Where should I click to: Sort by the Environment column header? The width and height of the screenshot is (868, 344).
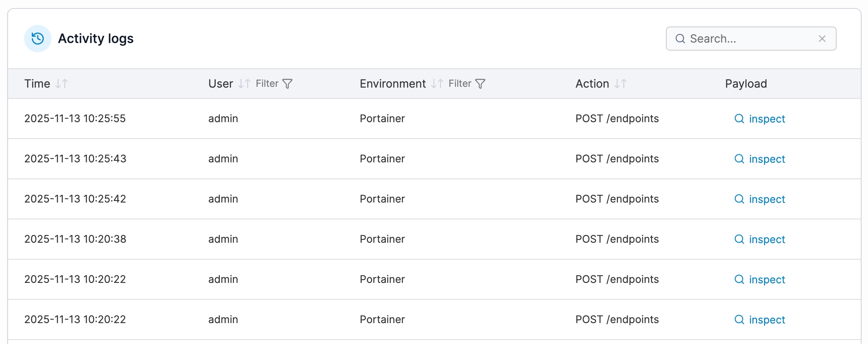coord(393,84)
